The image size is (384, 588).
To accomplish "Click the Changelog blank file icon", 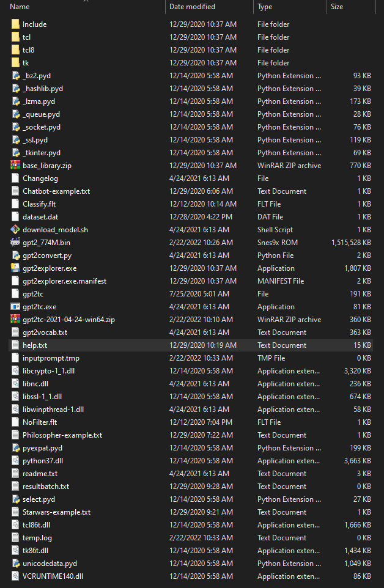I will [15, 178].
